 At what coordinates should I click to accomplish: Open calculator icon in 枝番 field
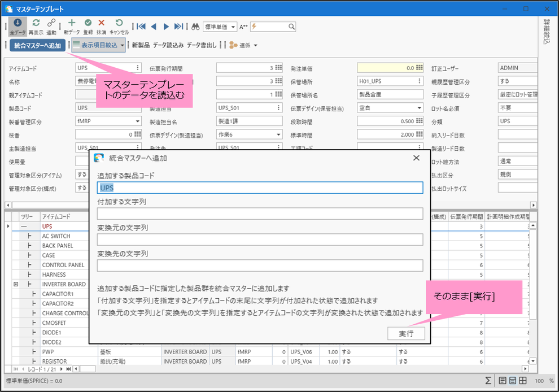(x=138, y=134)
